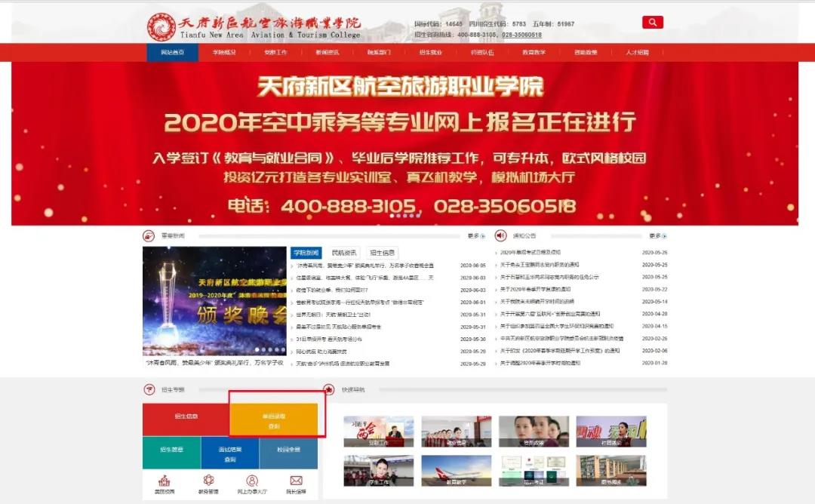The height and width of the screenshot is (504, 815).
Task: Open 人才招聘 in the navigation bar
Action: click(x=637, y=53)
